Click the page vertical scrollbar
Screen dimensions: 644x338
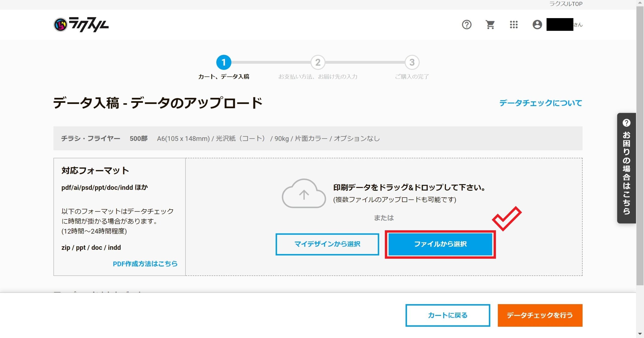pyautogui.click(x=640, y=146)
